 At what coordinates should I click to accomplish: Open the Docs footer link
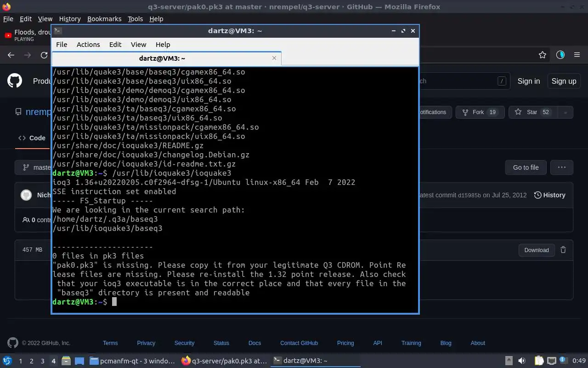[254, 343]
